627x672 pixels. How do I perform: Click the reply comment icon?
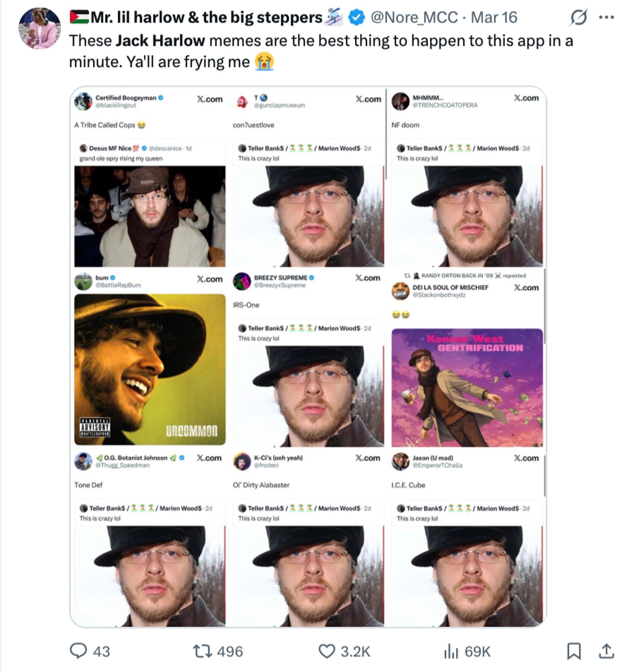78,651
